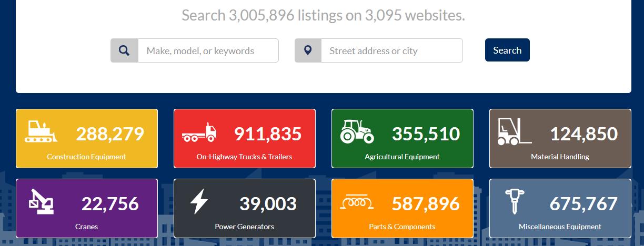Click the 911,835 listings count

[268, 134]
